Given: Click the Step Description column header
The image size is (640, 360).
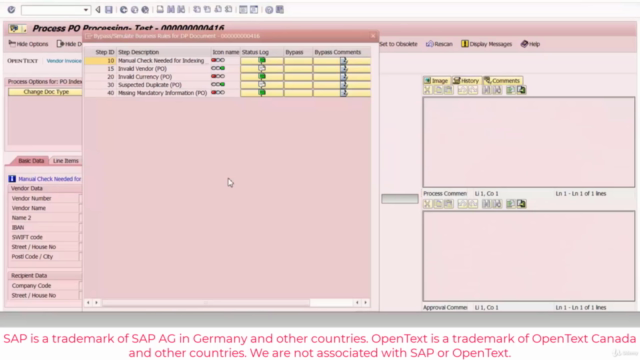Looking at the screenshot, I should tap(163, 52).
